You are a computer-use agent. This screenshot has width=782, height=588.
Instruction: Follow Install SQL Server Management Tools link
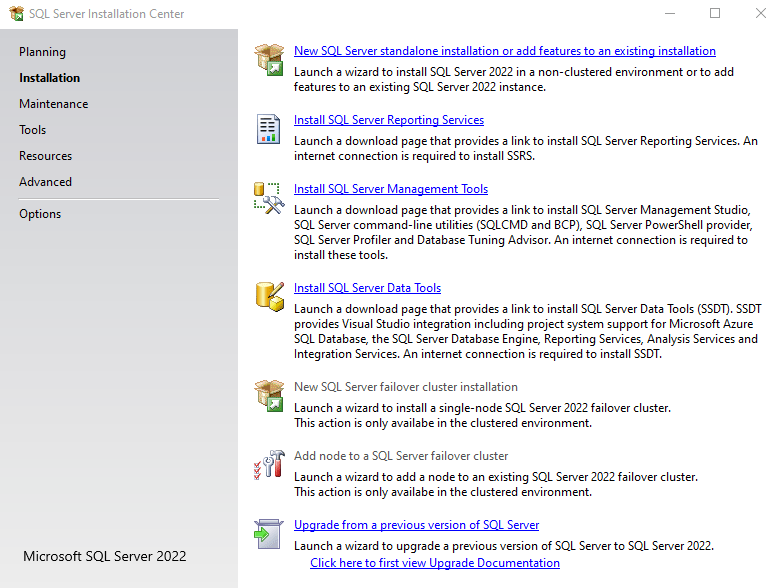391,189
